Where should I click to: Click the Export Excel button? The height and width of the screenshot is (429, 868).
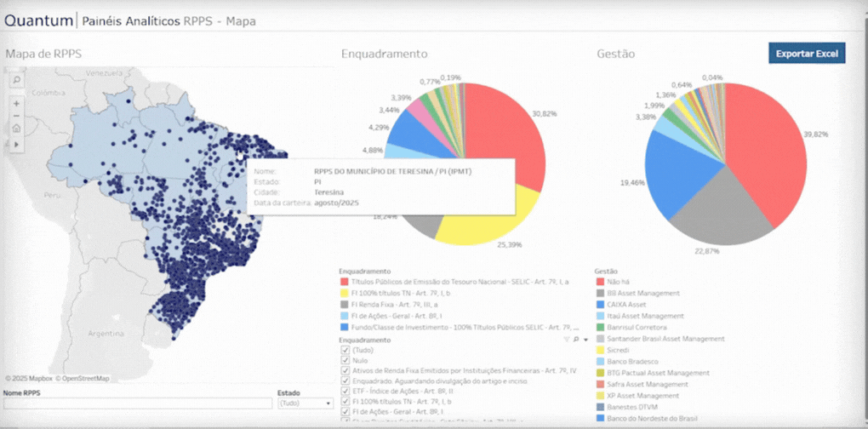(x=806, y=54)
